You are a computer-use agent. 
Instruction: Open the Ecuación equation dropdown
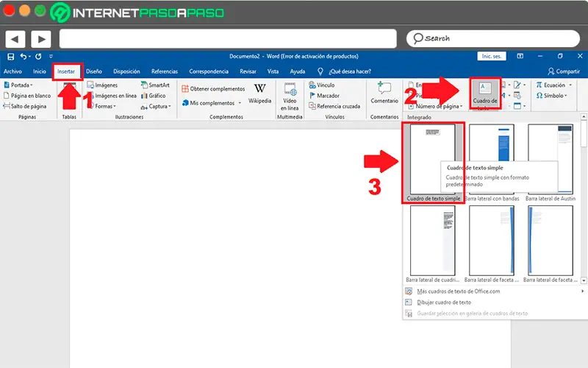click(554, 85)
